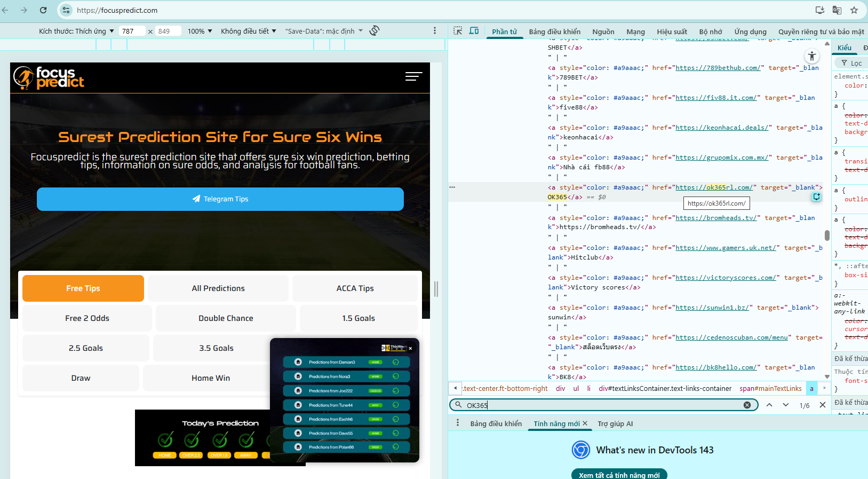Screen dimensions: 868x479
Task: Click the scroll-into-view badge on selected node
Action: [x=816, y=197]
